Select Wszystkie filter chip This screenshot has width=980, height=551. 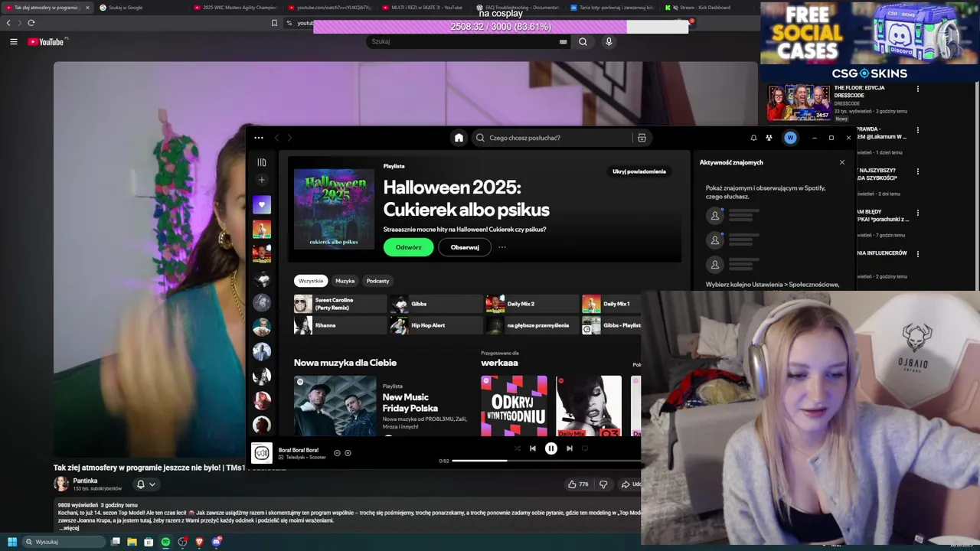[311, 281]
